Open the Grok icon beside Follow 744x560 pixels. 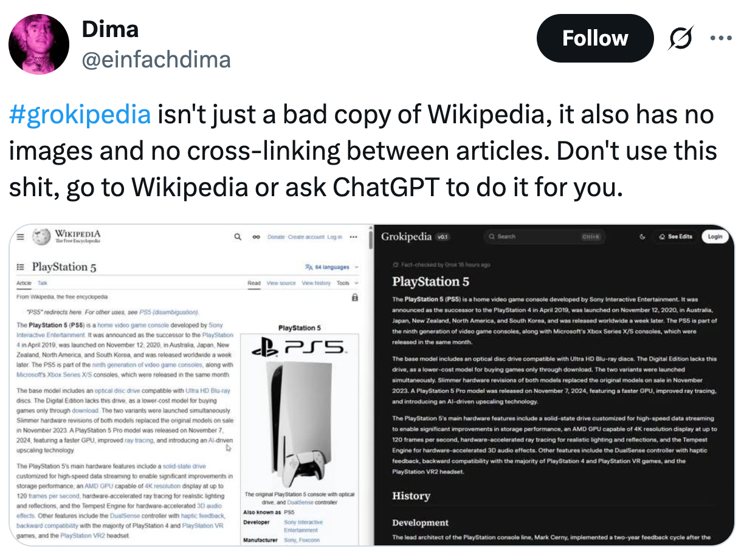pos(680,38)
